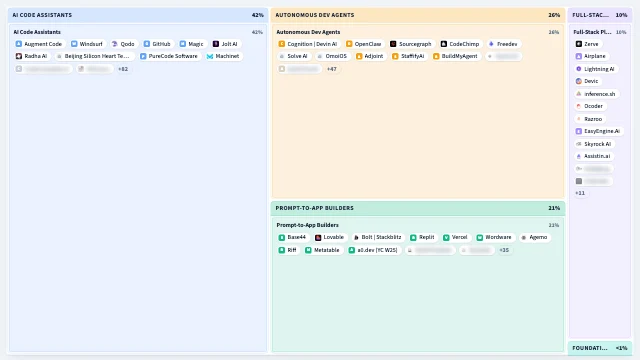Click the Bolt Stackblitz logo icon

356,238
